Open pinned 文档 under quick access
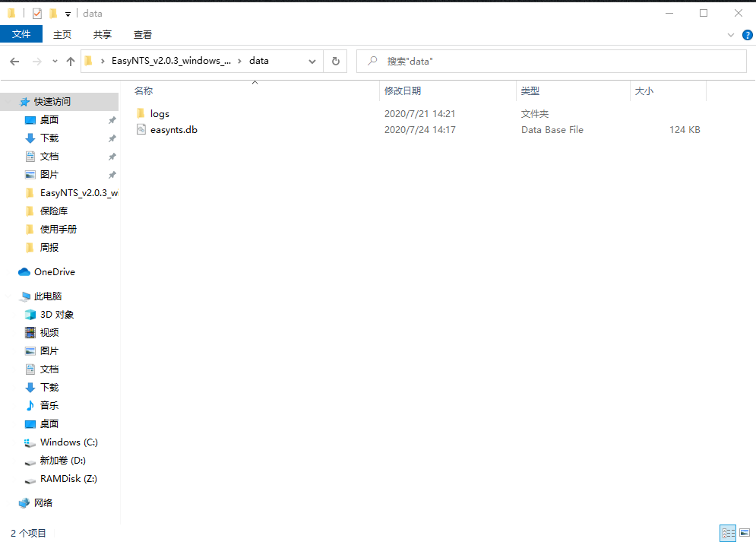Viewport: 756px width, 542px height. click(x=49, y=157)
